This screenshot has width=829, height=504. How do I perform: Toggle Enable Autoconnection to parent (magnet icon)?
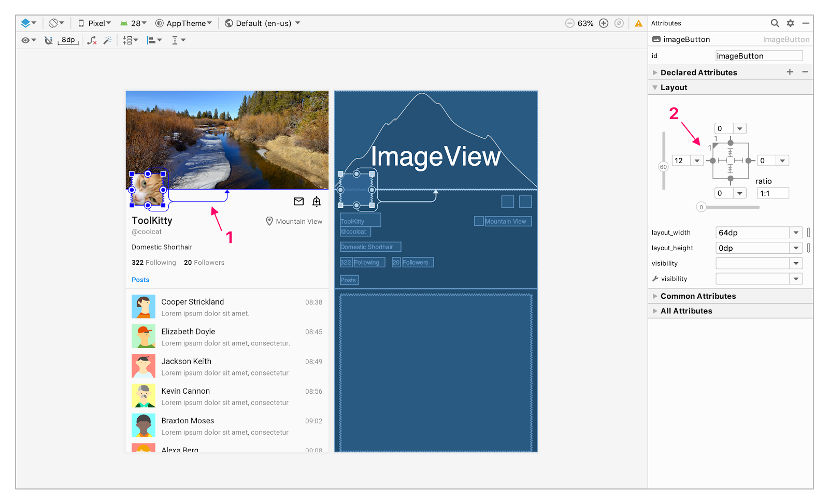tap(48, 40)
